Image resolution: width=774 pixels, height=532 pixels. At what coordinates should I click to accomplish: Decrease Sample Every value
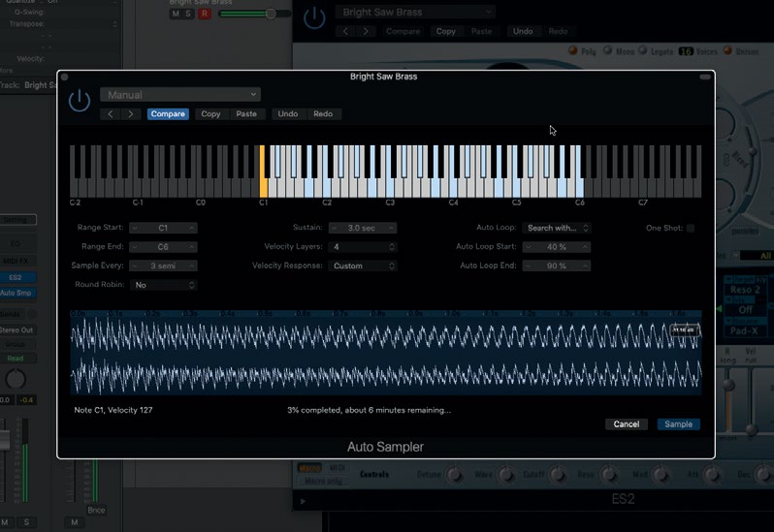[x=135, y=266]
